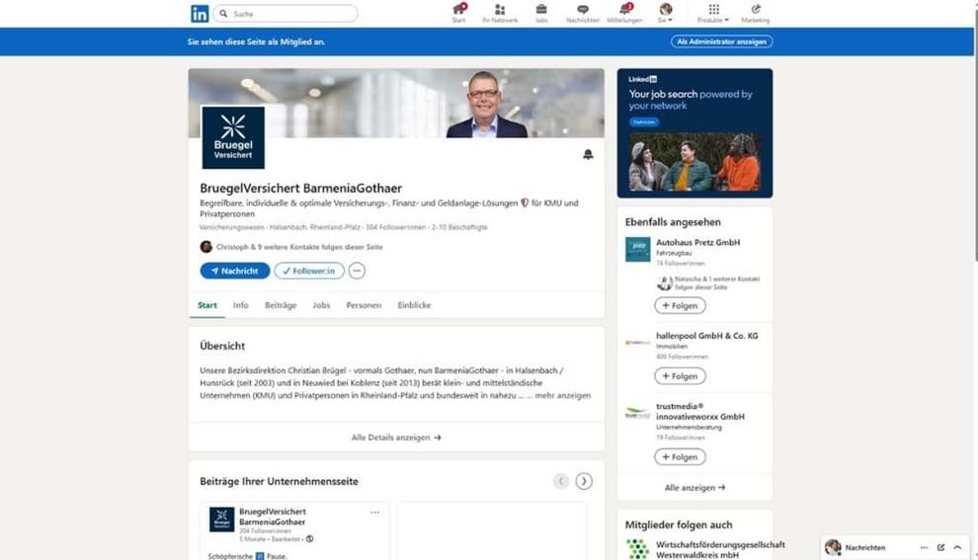Expand the Produkte apps grid menu
The width and height of the screenshot is (978, 560).
click(x=713, y=13)
